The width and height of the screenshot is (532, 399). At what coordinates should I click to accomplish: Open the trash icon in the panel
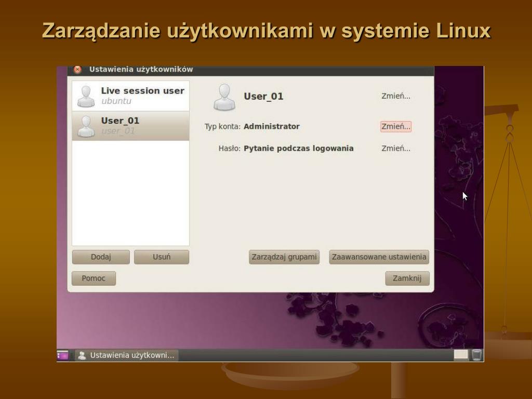(x=477, y=355)
